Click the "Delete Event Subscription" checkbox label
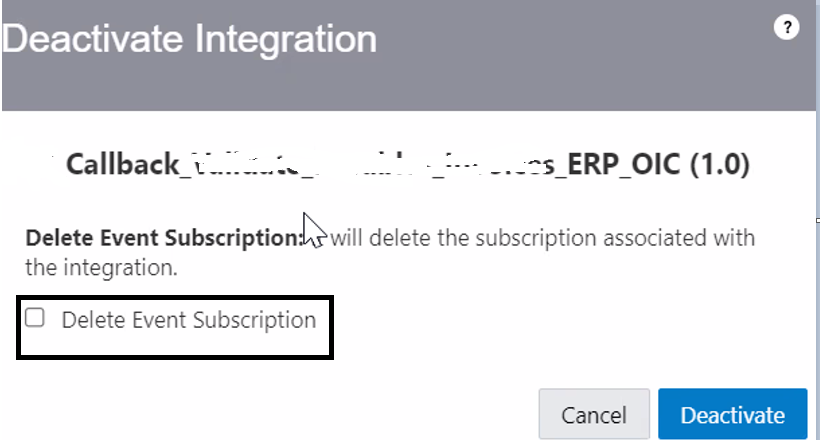This screenshot has height=440, width=820. coord(188,320)
